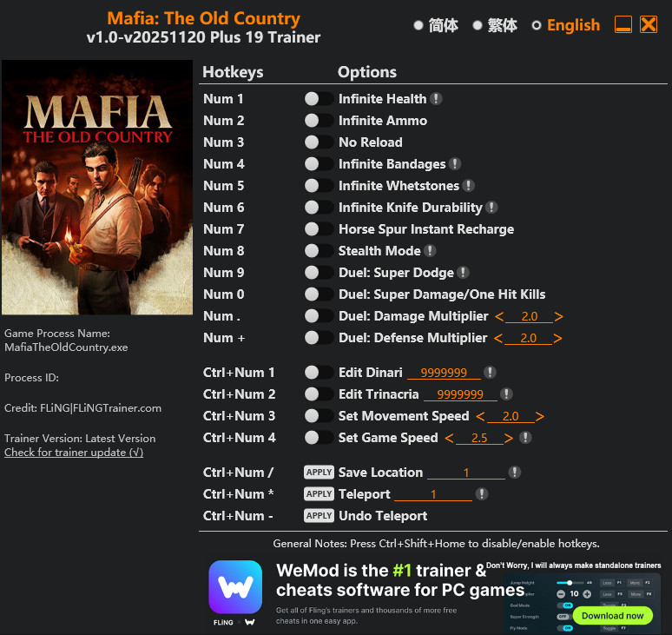
Task: Select the English language option
Action: [x=566, y=25]
